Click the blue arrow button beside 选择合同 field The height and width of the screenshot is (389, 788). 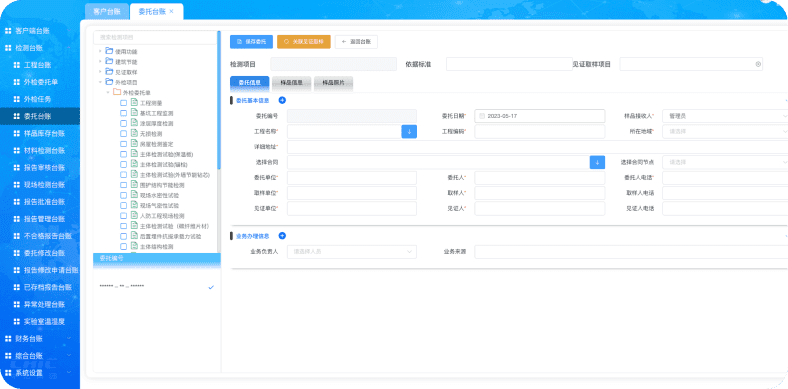[x=597, y=162]
